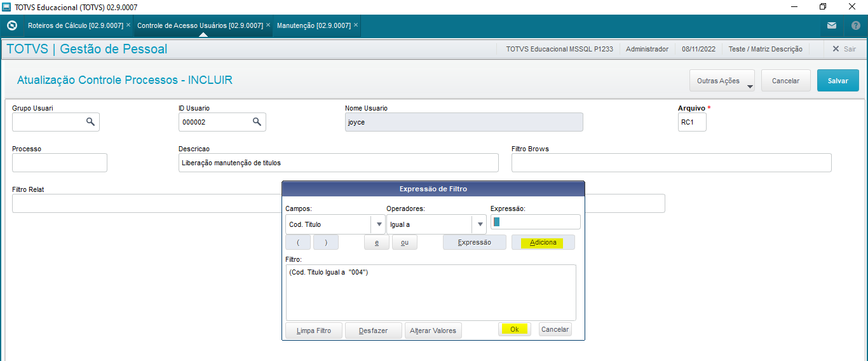Click inside the Filtro text area

coord(431,292)
